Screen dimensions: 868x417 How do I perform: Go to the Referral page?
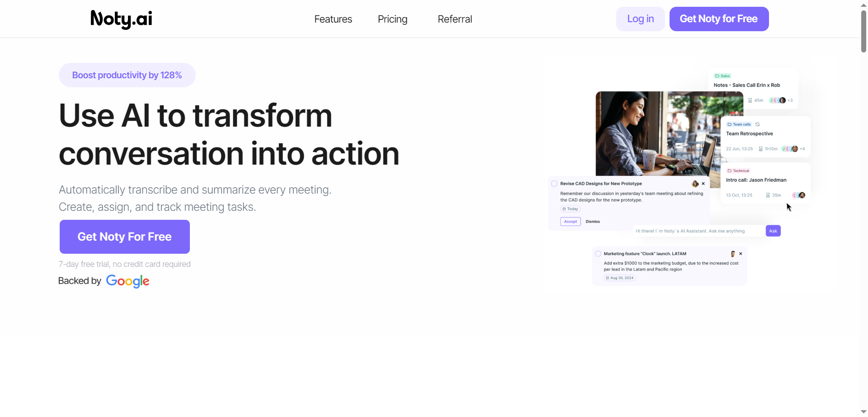455,19
